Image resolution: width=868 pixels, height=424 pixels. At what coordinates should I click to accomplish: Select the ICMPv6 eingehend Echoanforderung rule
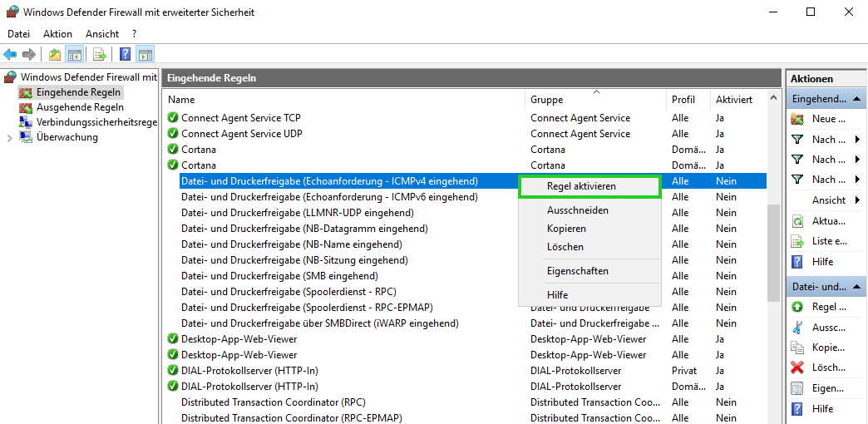tap(329, 196)
